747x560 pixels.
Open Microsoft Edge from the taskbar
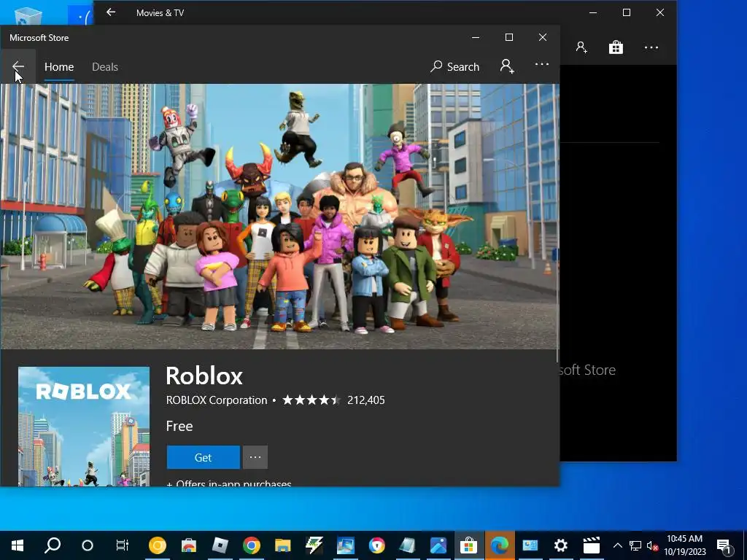click(x=500, y=545)
